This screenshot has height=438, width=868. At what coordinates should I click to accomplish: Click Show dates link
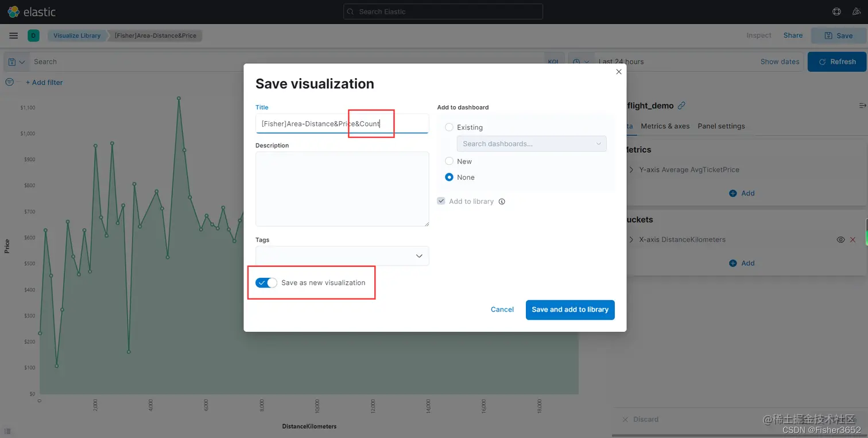780,61
